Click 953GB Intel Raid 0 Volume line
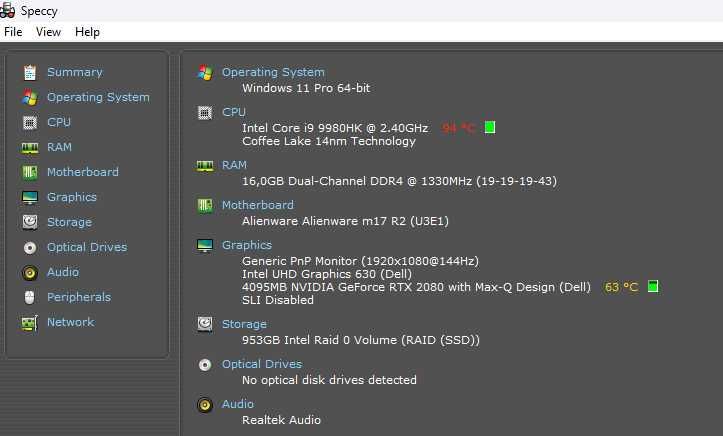The width and height of the screenshot is (723, 436). tap(361, 340)
